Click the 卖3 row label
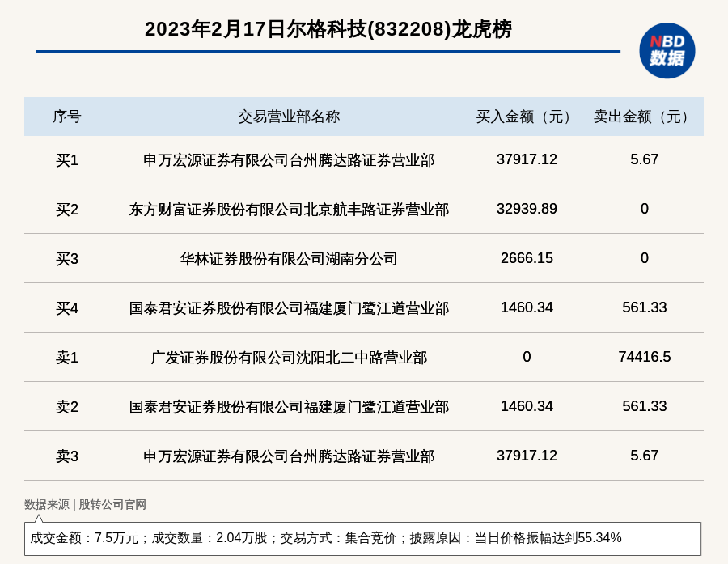 [67, 456]
